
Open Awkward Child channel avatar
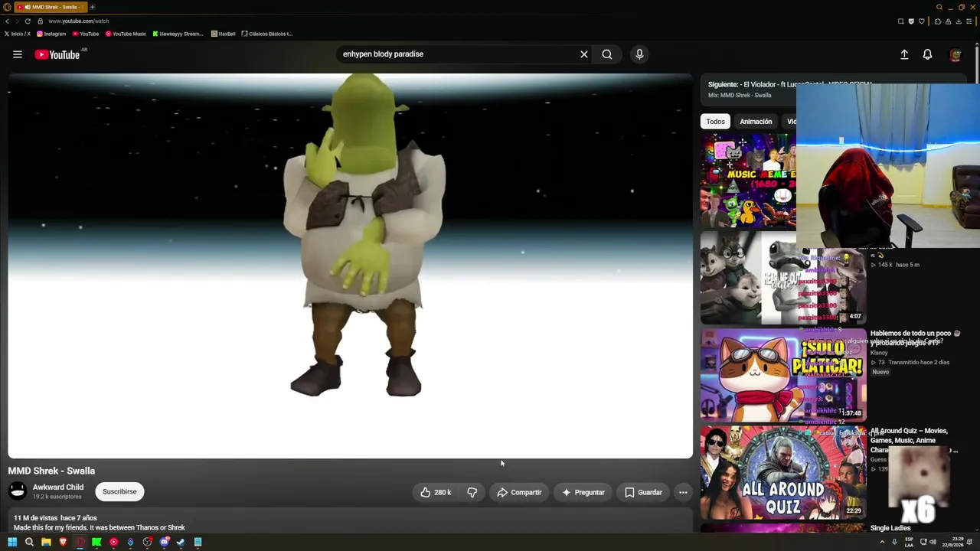tap(18, 491)
